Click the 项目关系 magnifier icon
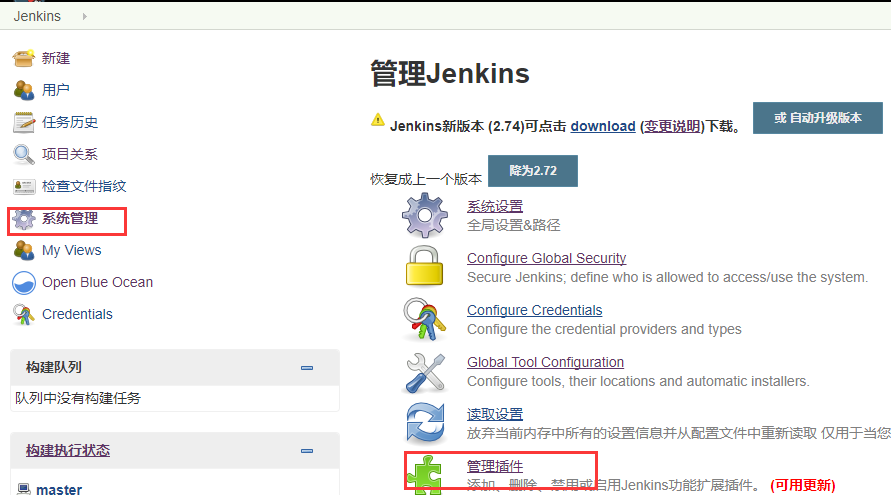This screenshot has height=495, width=891. (23, 154)
